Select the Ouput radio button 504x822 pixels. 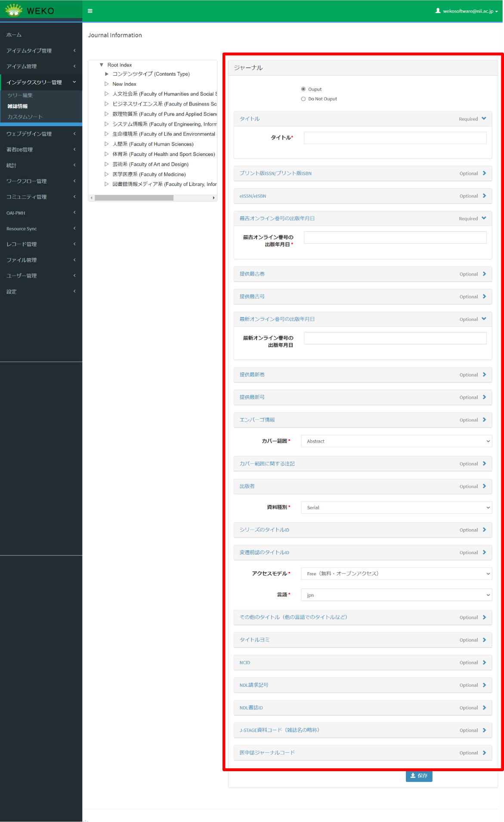click(303, 89)
